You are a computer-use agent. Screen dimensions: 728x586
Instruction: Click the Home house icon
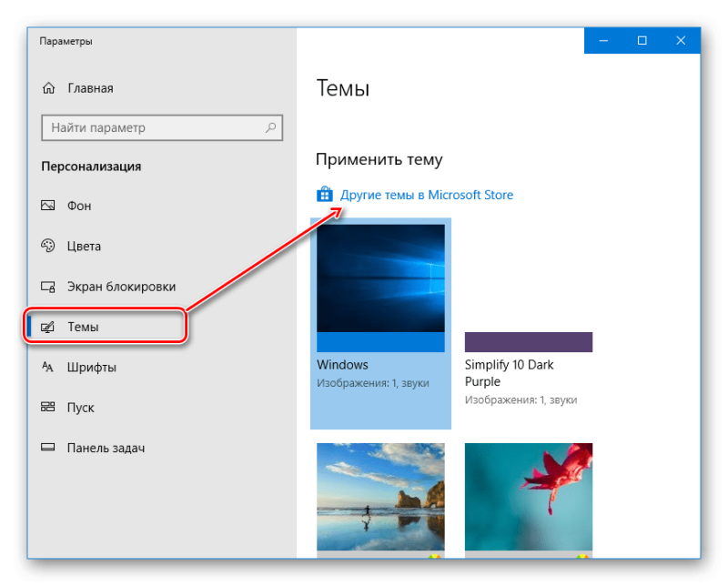(x=49, y=87)
